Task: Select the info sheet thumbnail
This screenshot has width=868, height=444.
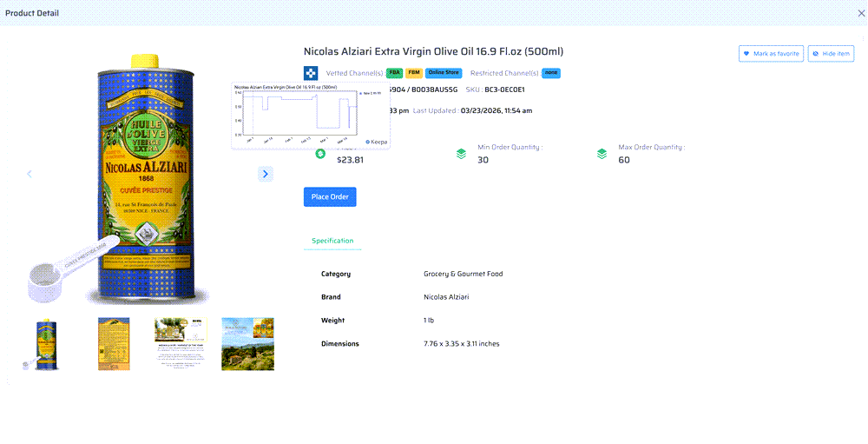Action: [x=181, y=344]
